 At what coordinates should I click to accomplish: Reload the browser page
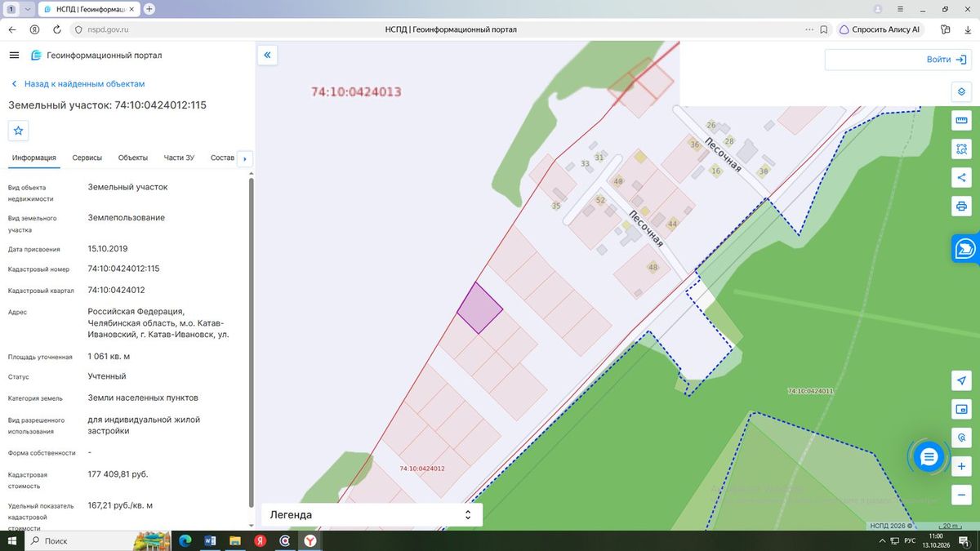click(56, 29)
